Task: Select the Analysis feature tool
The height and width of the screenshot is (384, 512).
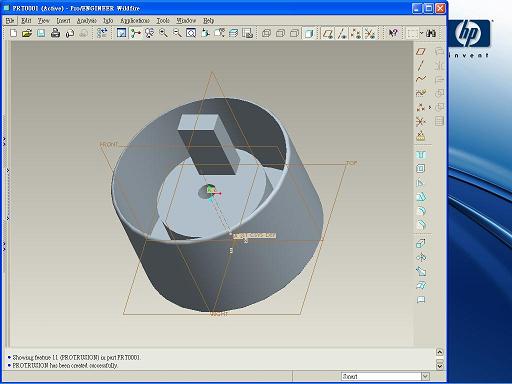Action: [421, 135]
